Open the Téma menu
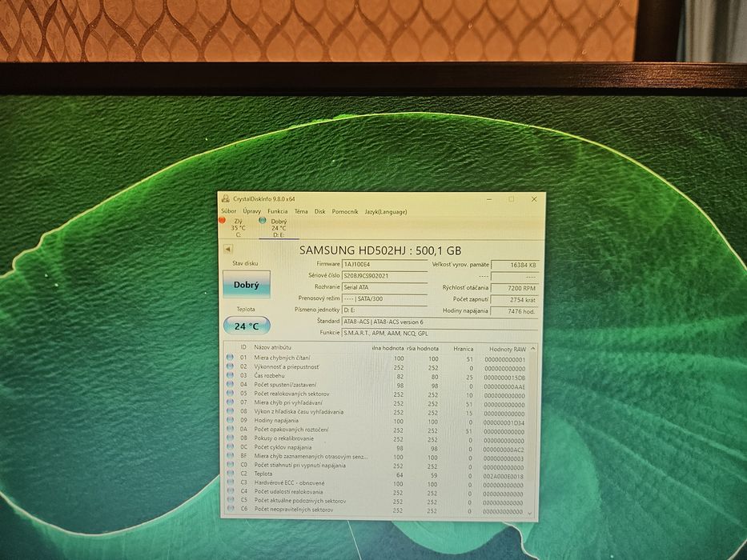The width and height of the screenshot is (747, 560). tap(300, 211)
